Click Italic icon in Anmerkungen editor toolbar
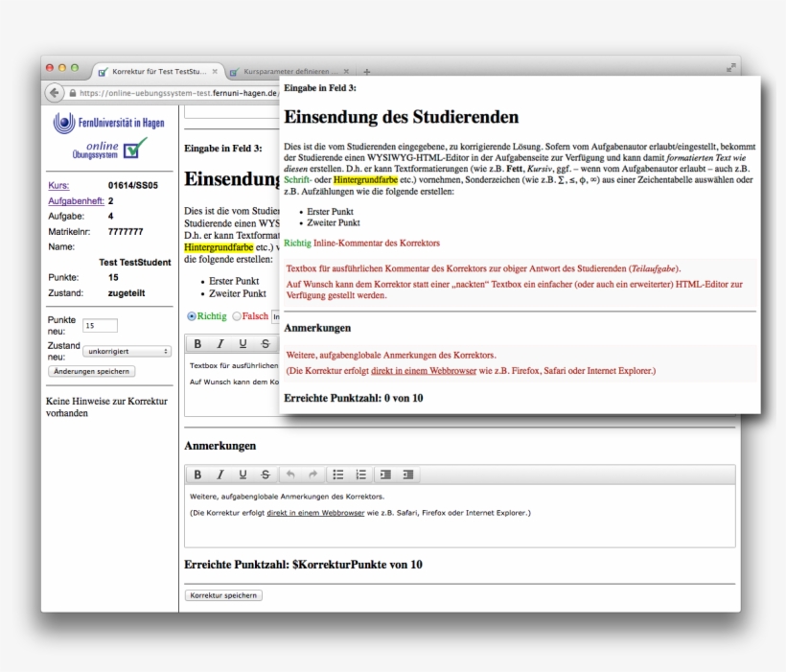Image resolution: width=786 pixels, height=672 pixels. click(x=220, y=475)
